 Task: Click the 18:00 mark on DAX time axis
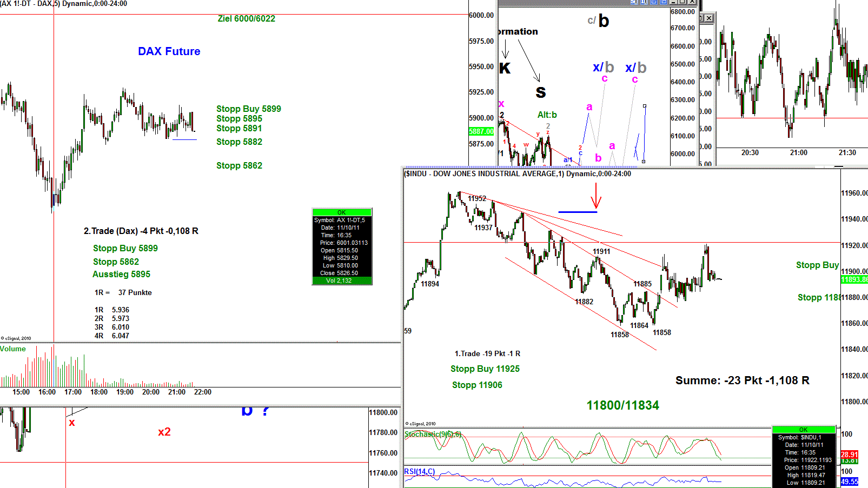pos(99,392)
